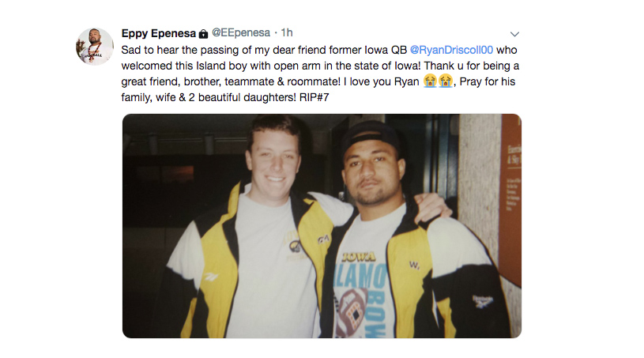Open the Eppy Epenesa display name link

(x=158, y=33)
